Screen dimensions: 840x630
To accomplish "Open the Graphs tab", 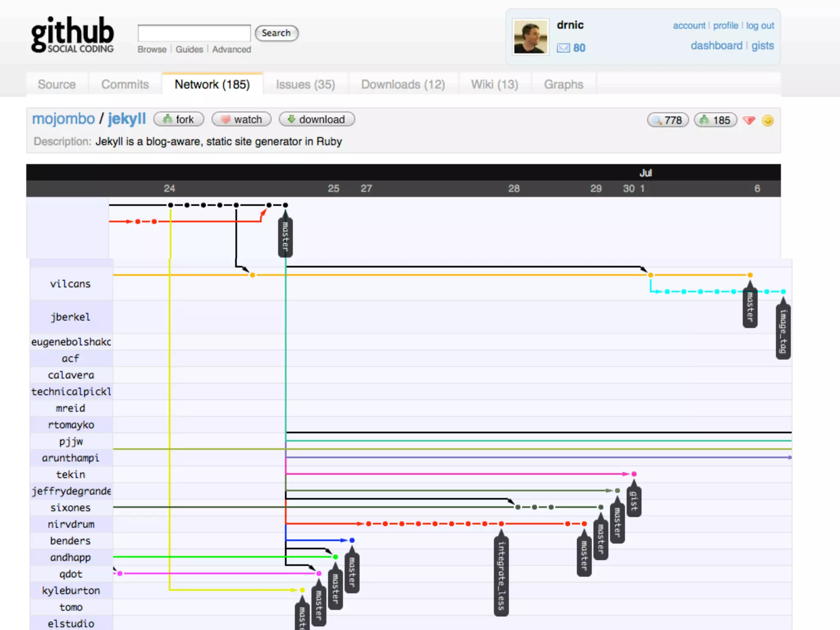I will pos(563,84).
